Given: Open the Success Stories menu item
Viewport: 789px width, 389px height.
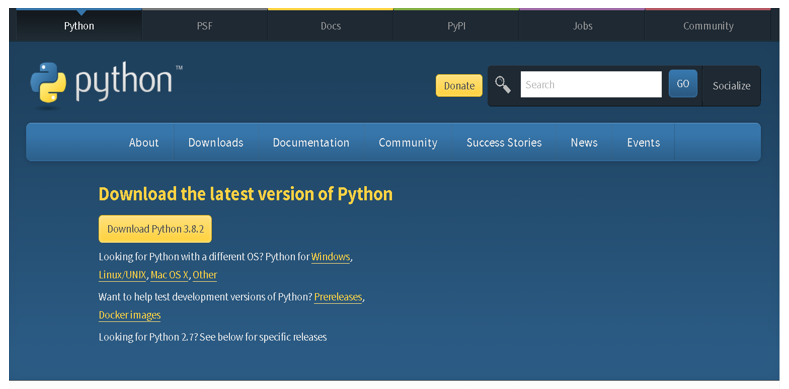Looking at the screenshot, I should pyautogui.click(x=504, y=142).
